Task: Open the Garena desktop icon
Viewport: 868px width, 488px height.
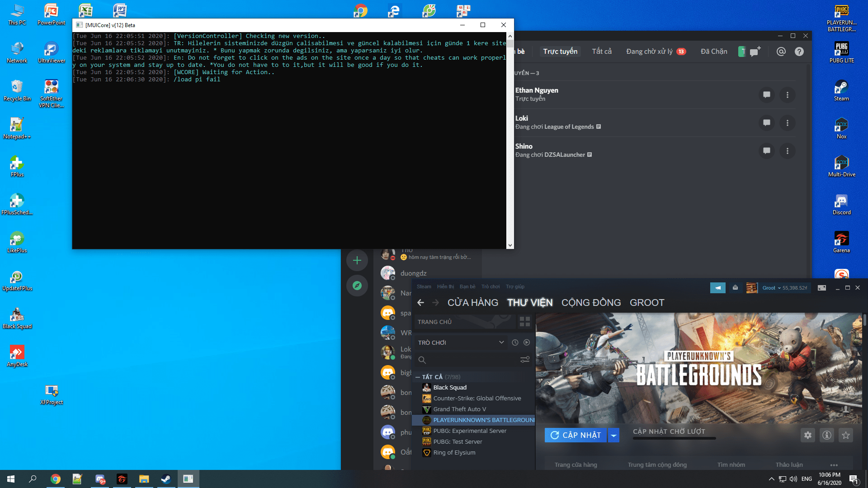Action: [x=841, y=242]
